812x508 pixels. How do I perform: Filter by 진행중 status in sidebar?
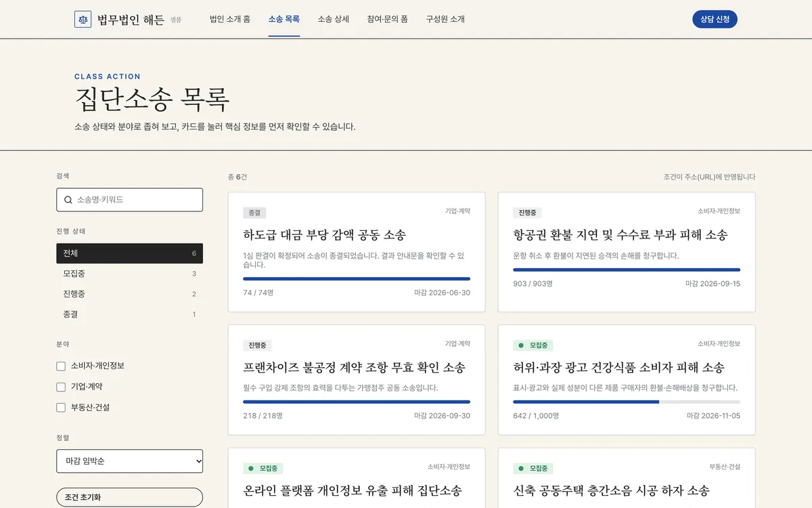click(x=129, y=294)
